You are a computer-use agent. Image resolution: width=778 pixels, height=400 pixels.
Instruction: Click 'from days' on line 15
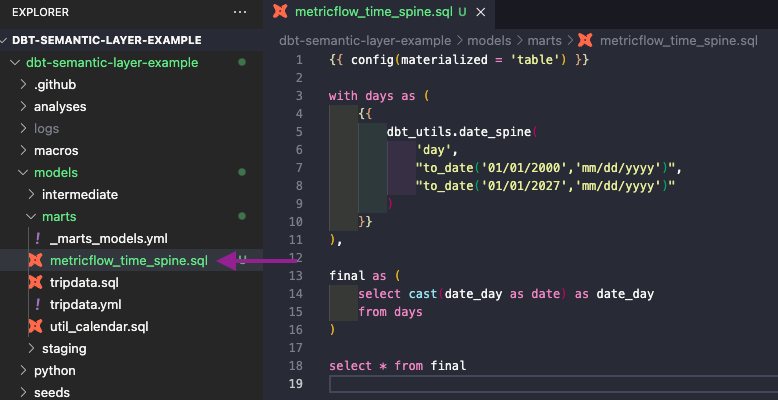pyautogui.click(x=390, y=312)
